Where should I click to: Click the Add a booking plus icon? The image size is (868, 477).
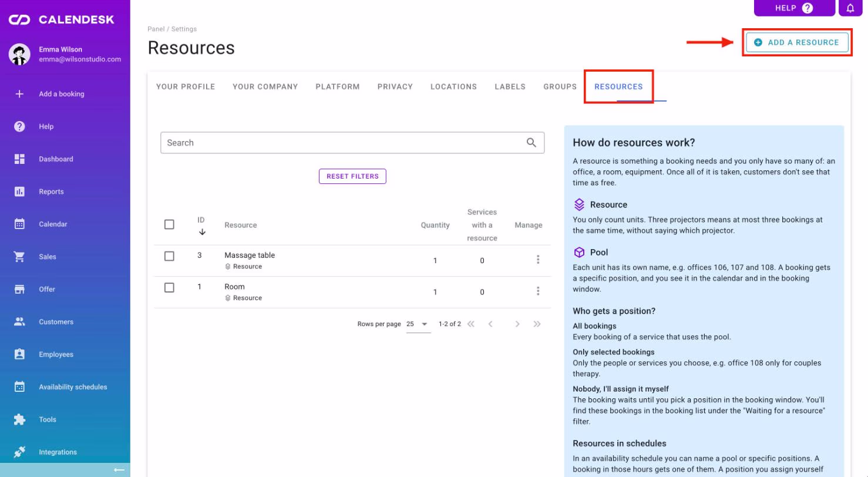[x=19, y=94]
